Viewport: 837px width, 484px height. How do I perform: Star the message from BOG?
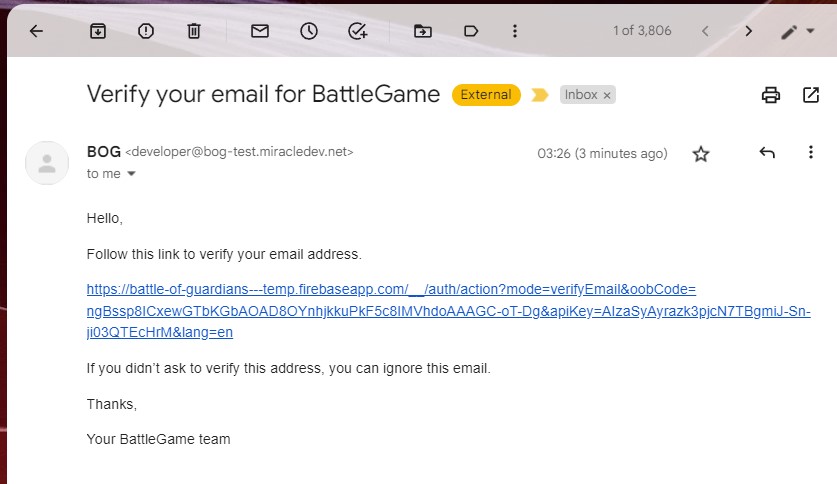pyautogui.click(x=700, y=154)
